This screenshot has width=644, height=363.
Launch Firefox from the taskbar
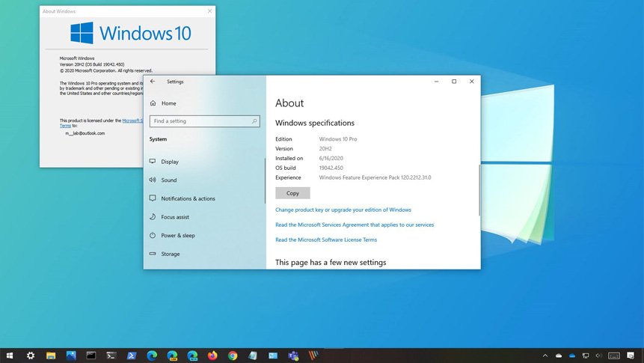tap(212, 356)
